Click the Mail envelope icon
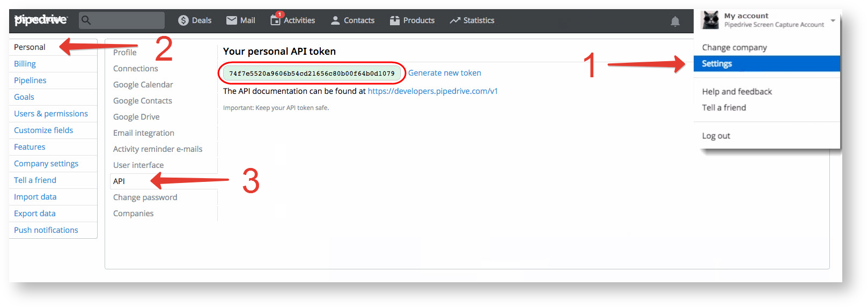 tap(232, 20)
